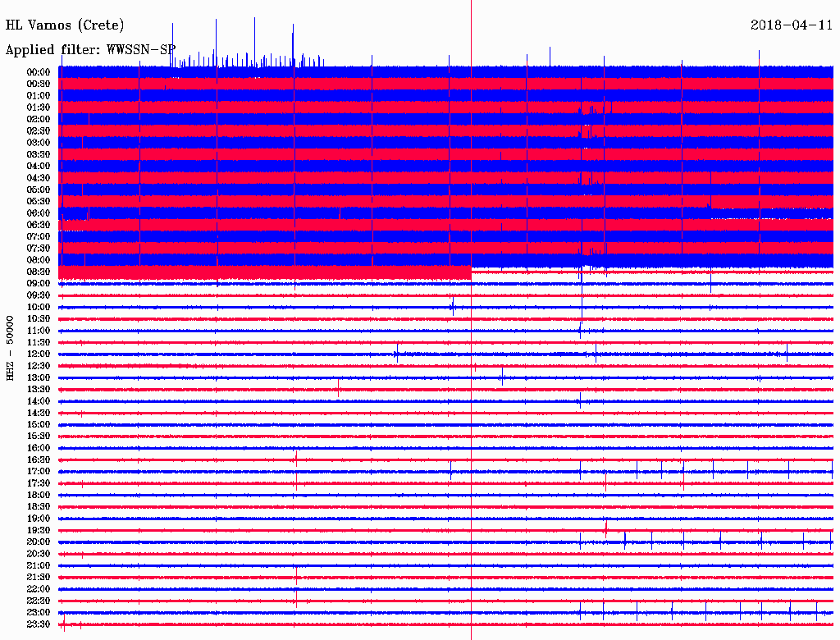Viewport: 840px width, 640px height.
Task: Click the 09:00 time label
Action: point(39,284)
